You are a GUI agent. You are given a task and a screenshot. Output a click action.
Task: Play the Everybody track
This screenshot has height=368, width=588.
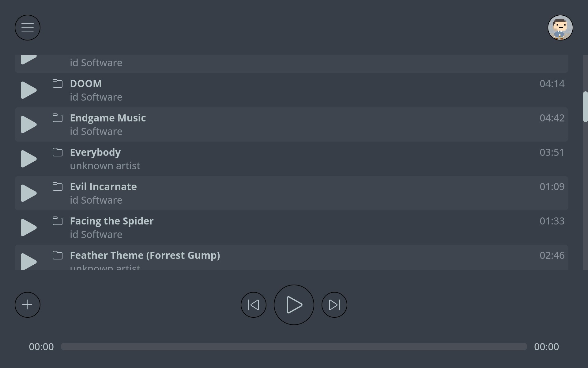pyautogui.click(x=28, y=159)
